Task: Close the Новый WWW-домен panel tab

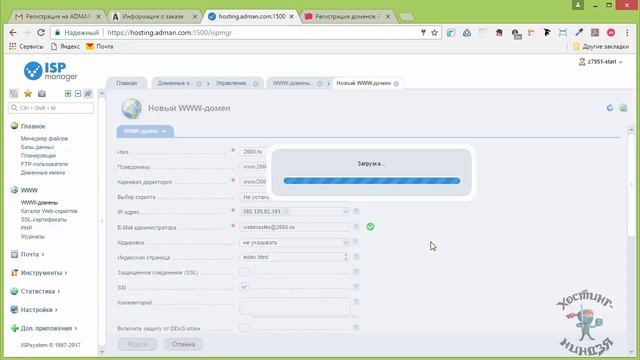Action: click(396, 84)
